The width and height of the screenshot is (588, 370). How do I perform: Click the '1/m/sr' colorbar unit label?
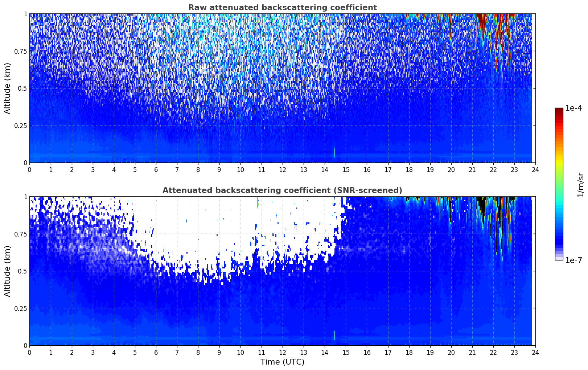580,184
